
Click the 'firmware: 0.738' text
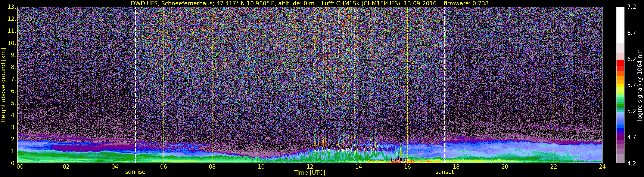coord(466,3)
